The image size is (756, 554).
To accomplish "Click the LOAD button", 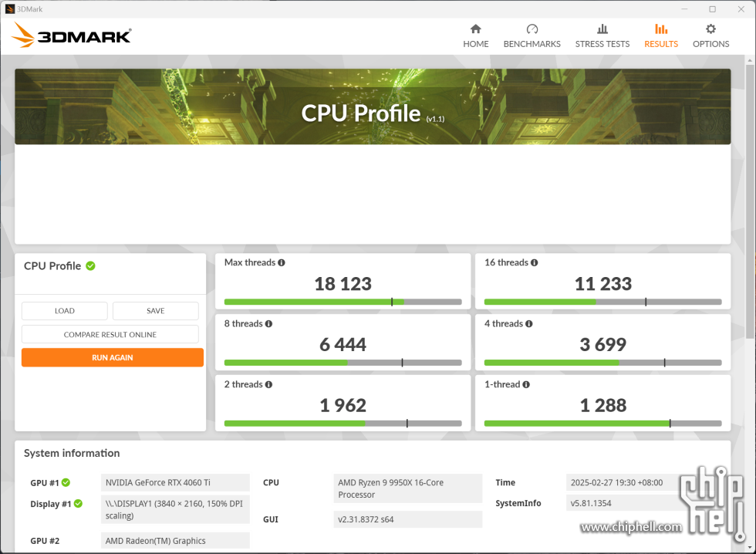I will pyautogui.click(x=65, y=311).
